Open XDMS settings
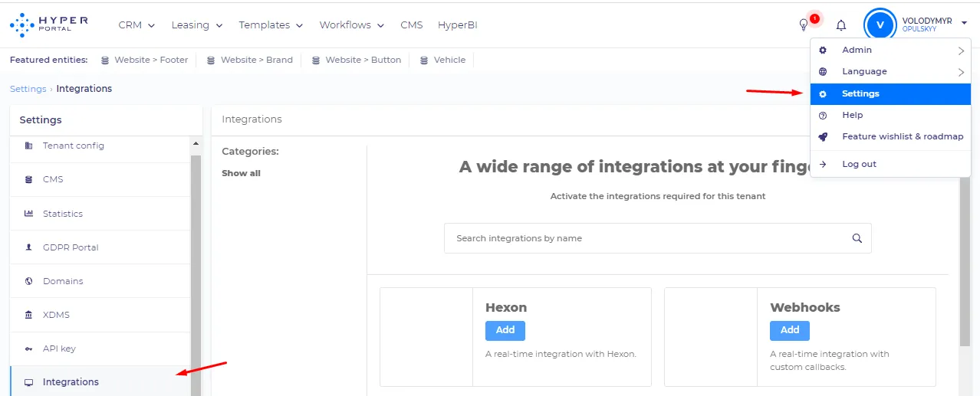The height and width of the screenshot is (396, 980). (x=100, y=315)
